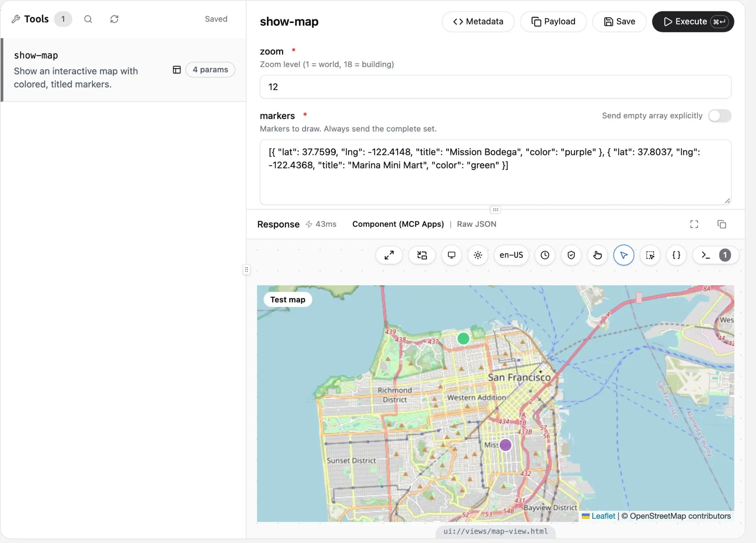Screen dimensions: 756x543
Task: Click the 4 params badge
Action: 210,70
